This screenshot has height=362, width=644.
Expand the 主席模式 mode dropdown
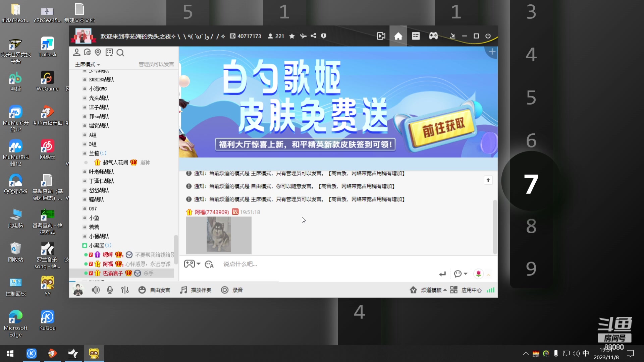[87, 64]
